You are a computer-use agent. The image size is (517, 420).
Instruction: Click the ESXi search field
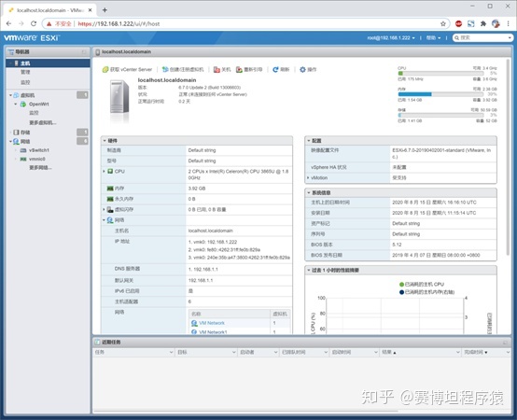tap(482, 38)
